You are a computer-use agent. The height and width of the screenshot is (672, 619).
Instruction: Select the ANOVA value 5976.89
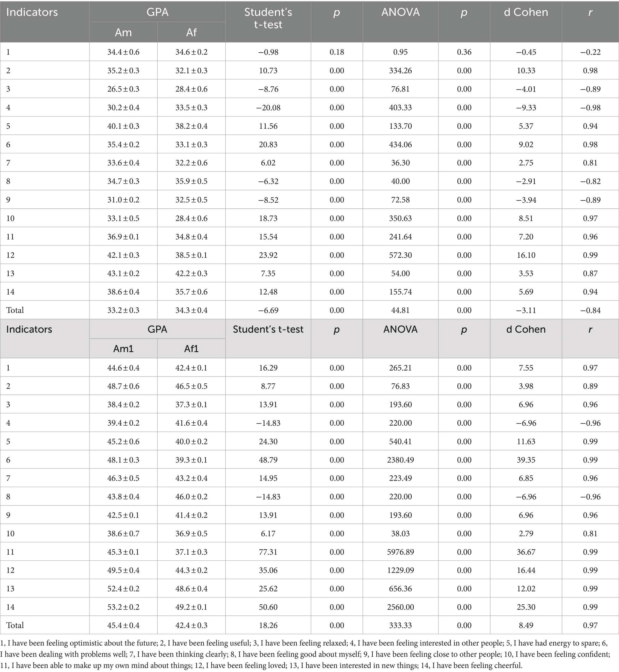(400, 552)
